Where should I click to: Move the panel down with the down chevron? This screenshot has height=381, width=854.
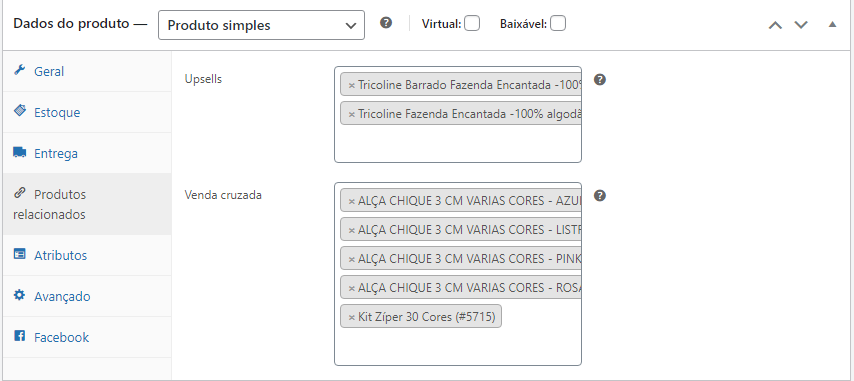coord(801,25)
